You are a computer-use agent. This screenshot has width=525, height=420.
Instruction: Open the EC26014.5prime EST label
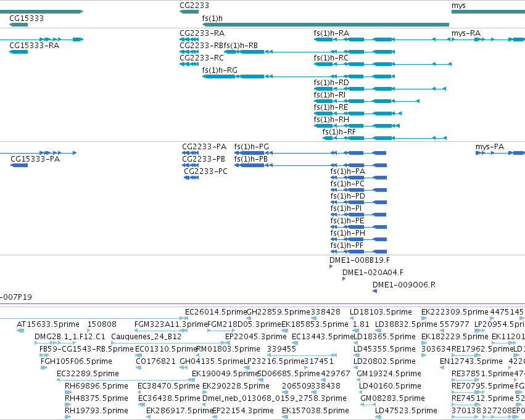(216, 312)
